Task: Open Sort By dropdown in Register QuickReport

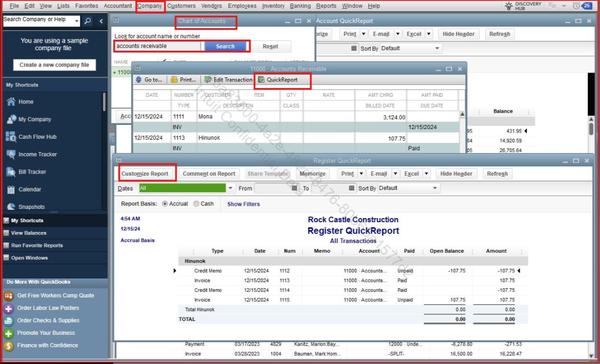Action: click(435, 188)
